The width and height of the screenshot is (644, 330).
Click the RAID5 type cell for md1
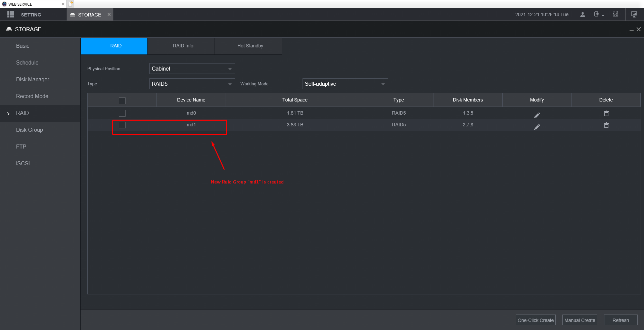click(x=399, y=125)
